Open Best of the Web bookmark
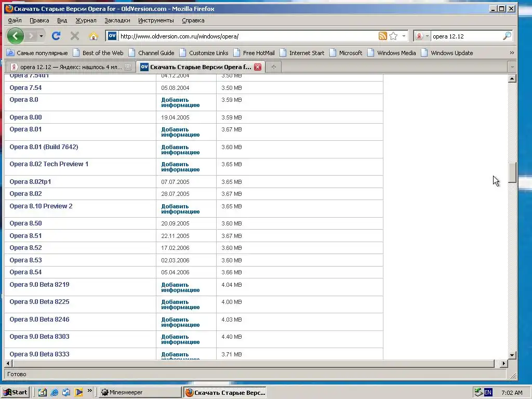The height and width of the screenshot is (399, 532). tap(98, 53)
